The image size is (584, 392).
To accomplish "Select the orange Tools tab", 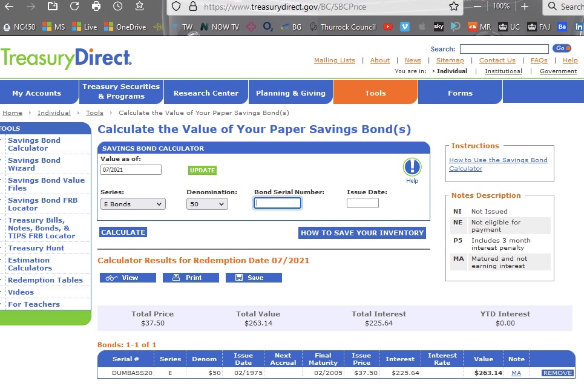I will point(375,93).
